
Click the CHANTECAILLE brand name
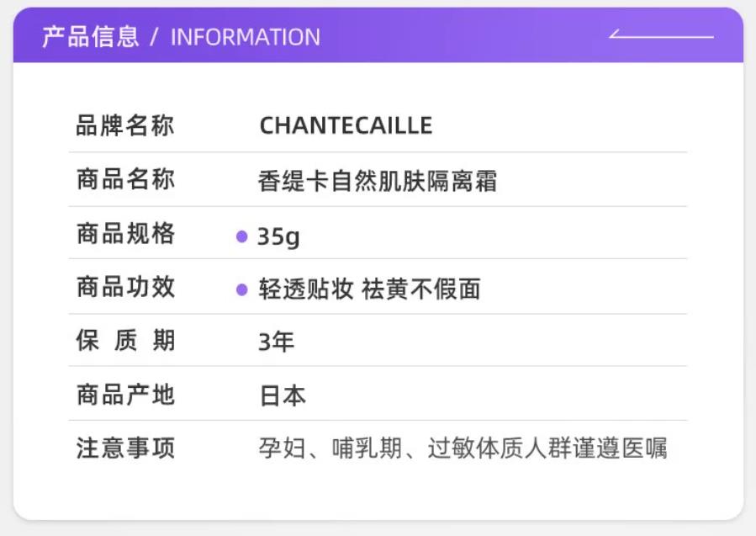pos(346,126)
